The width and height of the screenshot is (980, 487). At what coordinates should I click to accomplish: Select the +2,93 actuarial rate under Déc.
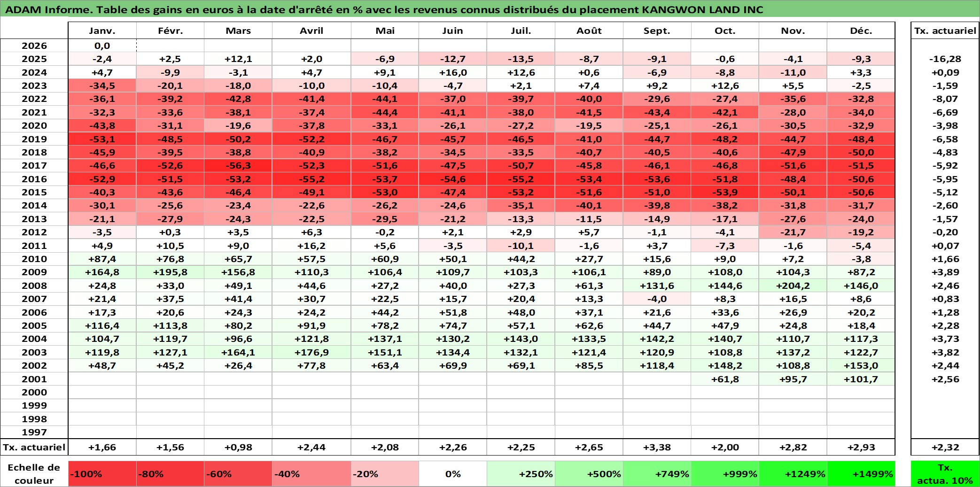pos(861,447)
